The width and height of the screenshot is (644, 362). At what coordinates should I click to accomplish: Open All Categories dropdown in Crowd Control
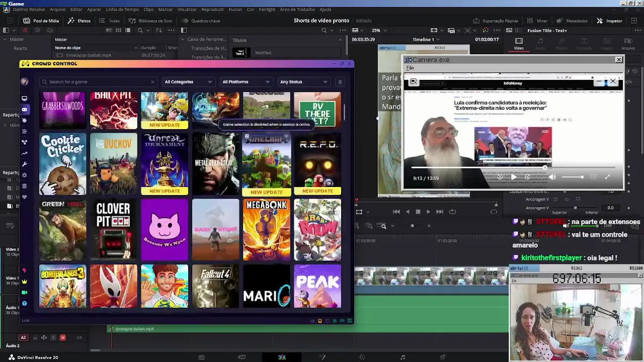click(x=188, y=82)
